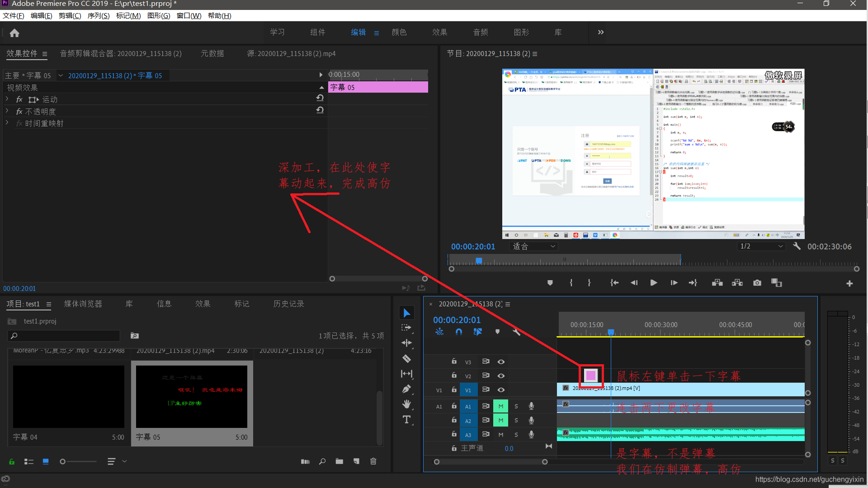Play the program monitor
The image size is (868, 488).
[654, 283]
